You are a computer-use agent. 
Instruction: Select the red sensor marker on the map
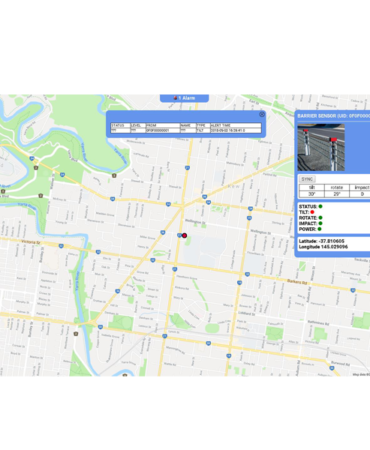click(x=184, y=235)
